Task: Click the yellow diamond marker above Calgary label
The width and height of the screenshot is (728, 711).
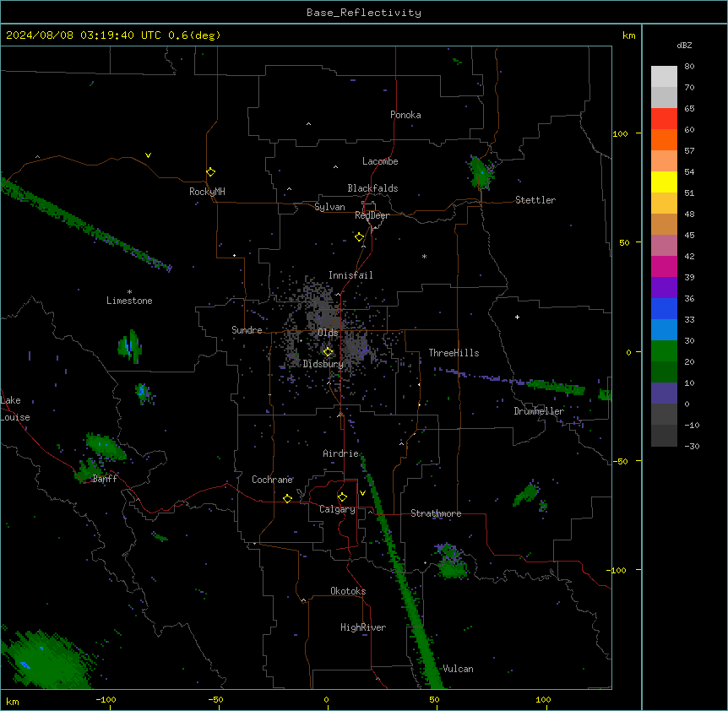Action: tap(342, 497)
